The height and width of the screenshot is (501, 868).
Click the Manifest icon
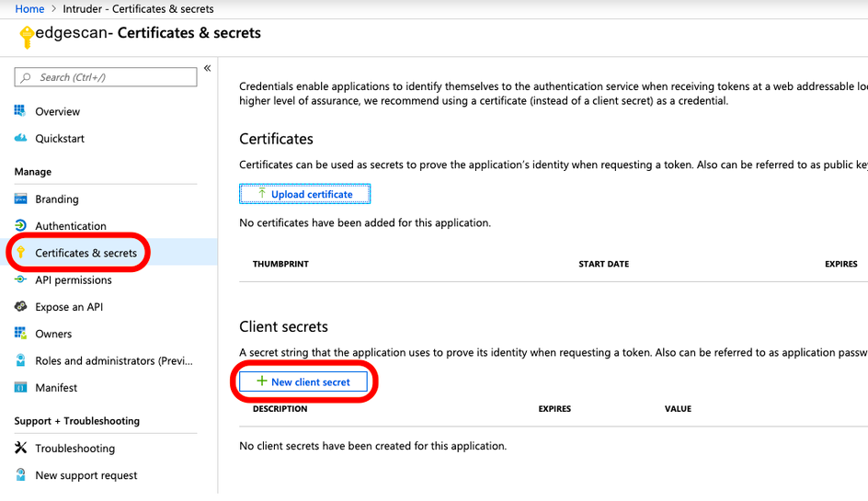click(x=20, y=388)
